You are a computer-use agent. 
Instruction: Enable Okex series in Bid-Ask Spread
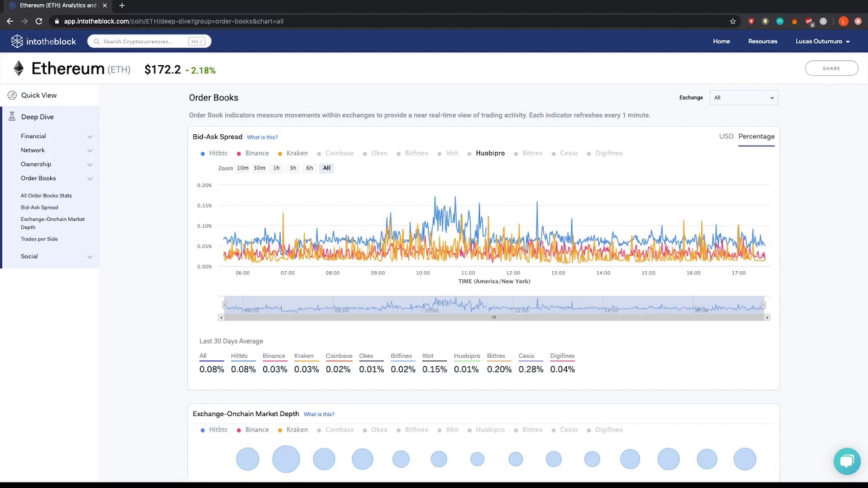coord(375,153)
